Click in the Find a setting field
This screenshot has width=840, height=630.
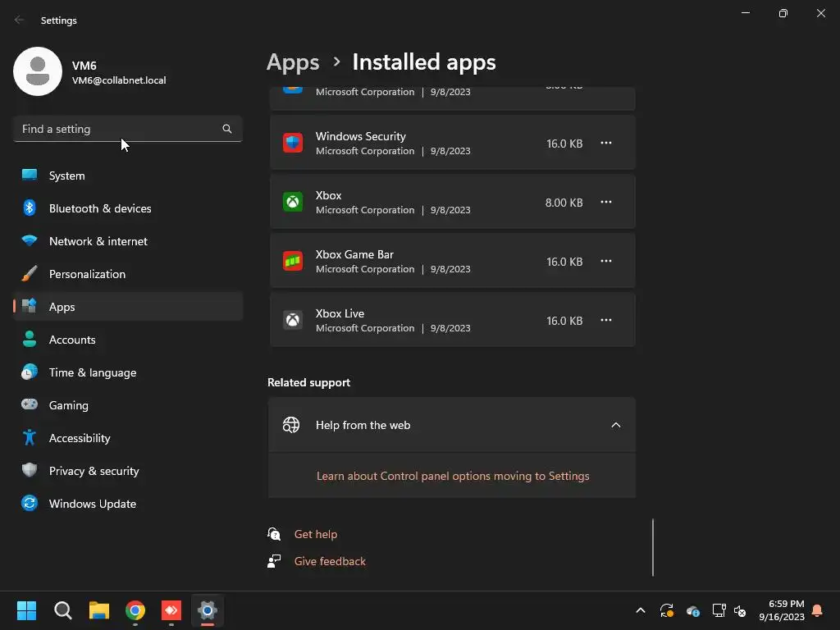pos(127,129)
